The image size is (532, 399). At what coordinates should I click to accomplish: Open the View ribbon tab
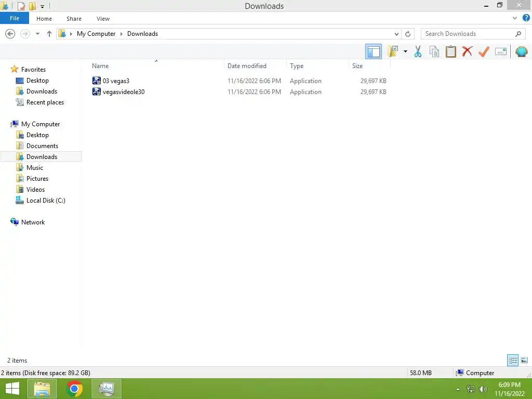[103, 19]
